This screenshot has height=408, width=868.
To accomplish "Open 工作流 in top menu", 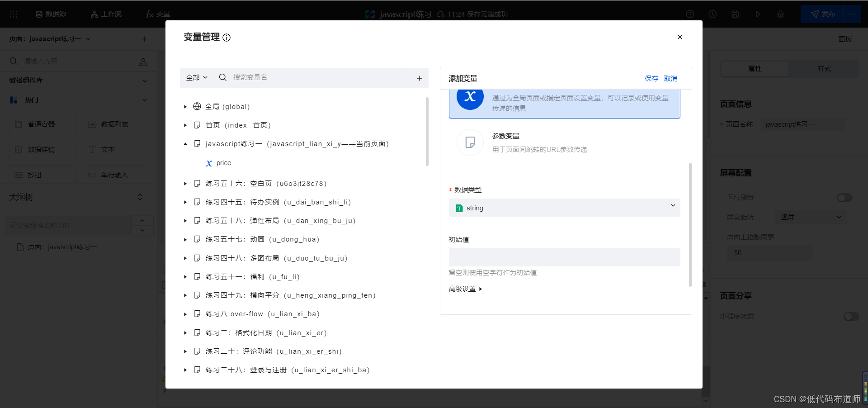I will (x=106, y=14).
